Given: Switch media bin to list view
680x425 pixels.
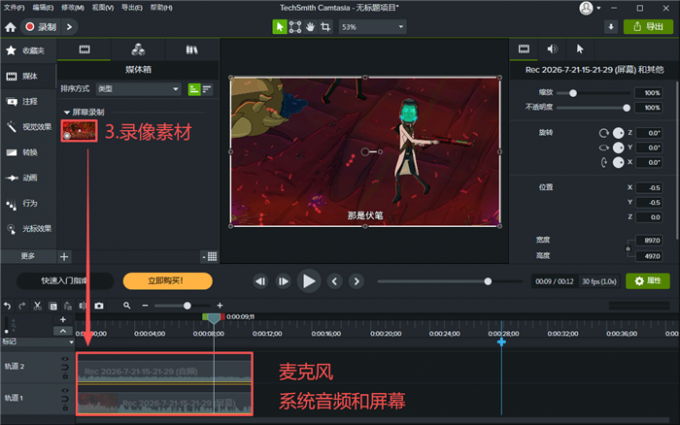Looking at the screenshot, I should pos(207,89).
